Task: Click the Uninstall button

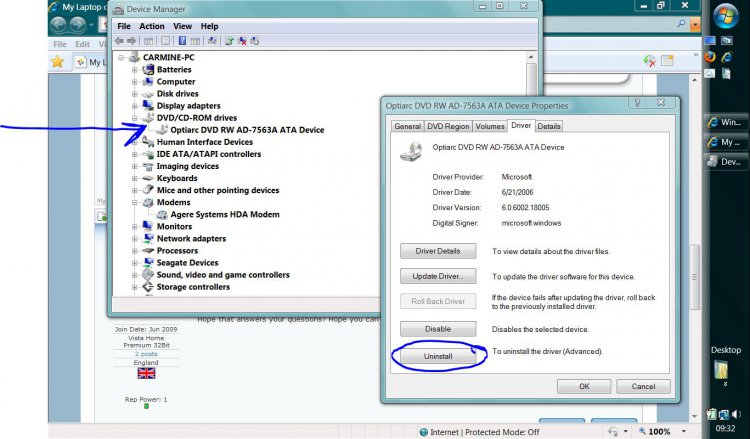Action: coord(438,356)
